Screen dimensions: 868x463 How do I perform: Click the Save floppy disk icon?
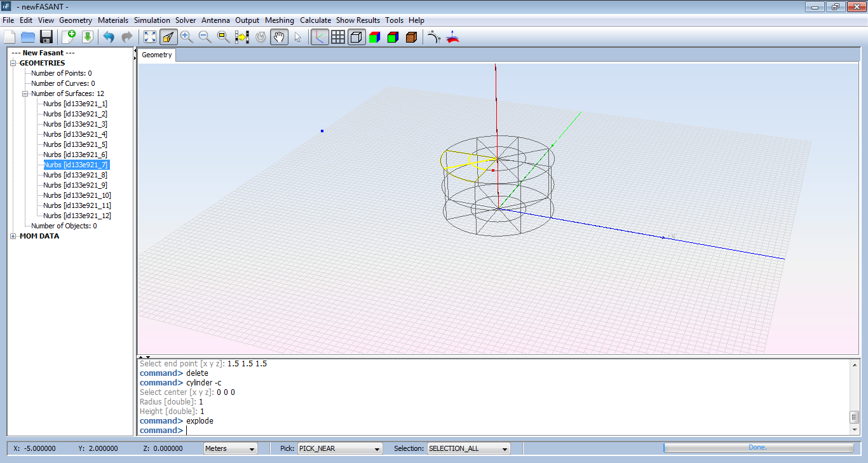(x=46, y=37)
